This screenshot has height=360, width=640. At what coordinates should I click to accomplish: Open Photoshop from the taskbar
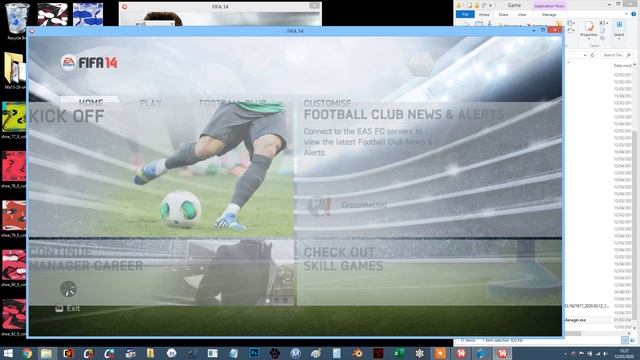point(254,353)
